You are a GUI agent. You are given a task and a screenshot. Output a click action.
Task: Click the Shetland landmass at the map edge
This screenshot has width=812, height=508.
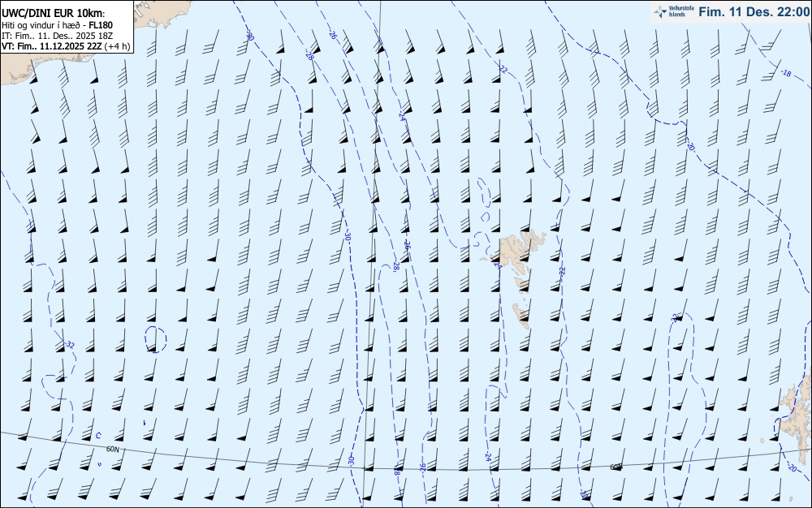(x=796, y=419)
